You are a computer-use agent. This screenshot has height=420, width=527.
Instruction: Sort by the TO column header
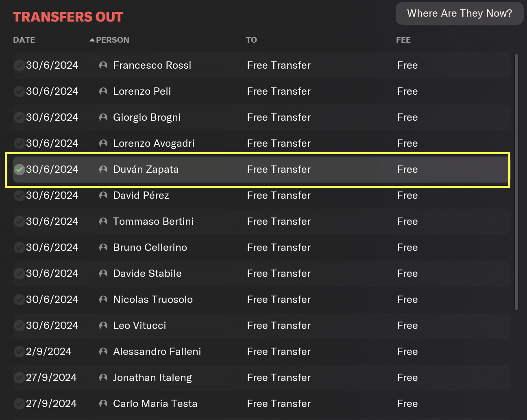[251, 40]
